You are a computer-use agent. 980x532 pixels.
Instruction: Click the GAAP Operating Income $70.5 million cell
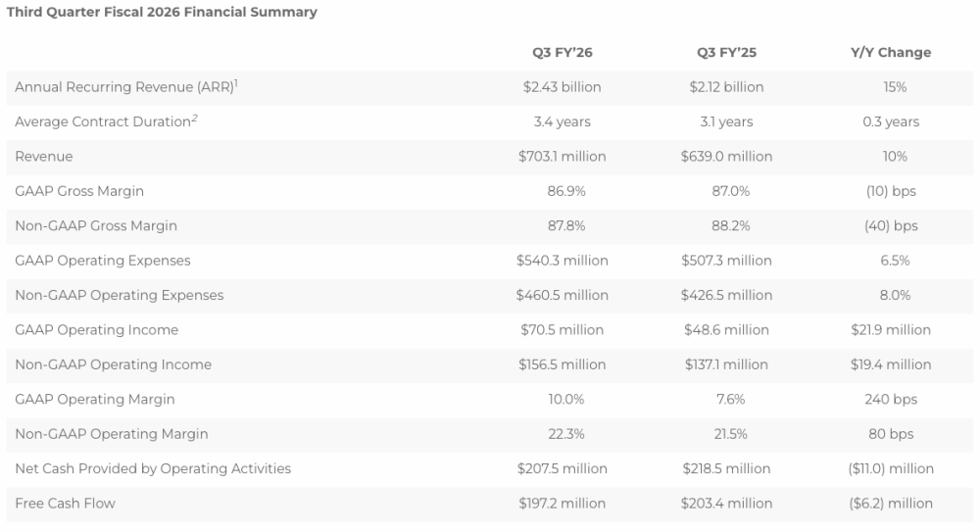point(562,330)
